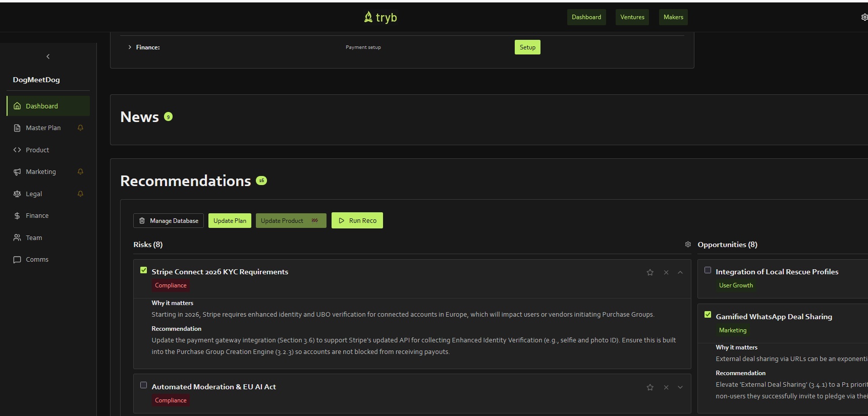Check Integration of Local Rescue Profiles checkbox
This screenshot has width=868, height=416.
pos(708,270)
